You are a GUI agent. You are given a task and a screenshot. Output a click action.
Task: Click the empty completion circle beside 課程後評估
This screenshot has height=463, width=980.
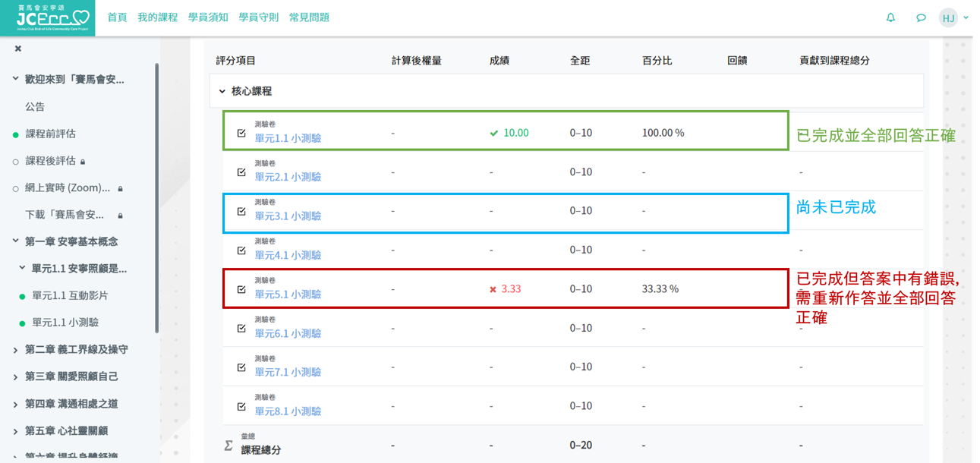(x=15, y=162)
